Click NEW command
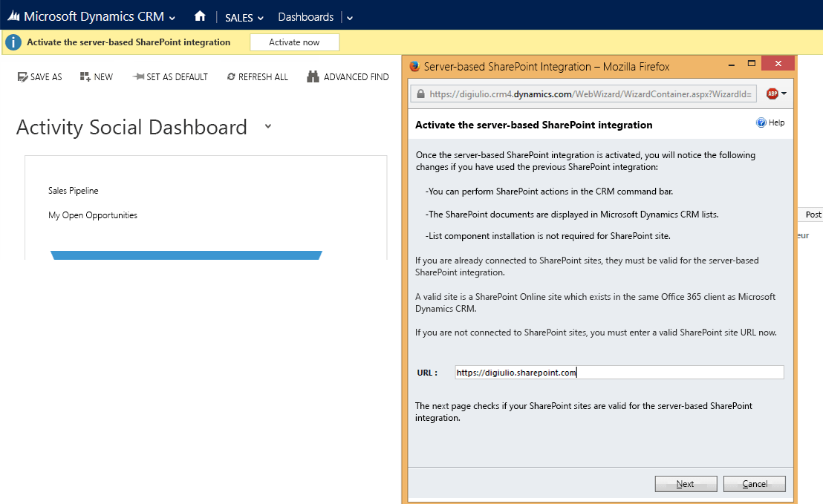The height and width of the screenshot is (504, 823). click(x=97, y=77)
